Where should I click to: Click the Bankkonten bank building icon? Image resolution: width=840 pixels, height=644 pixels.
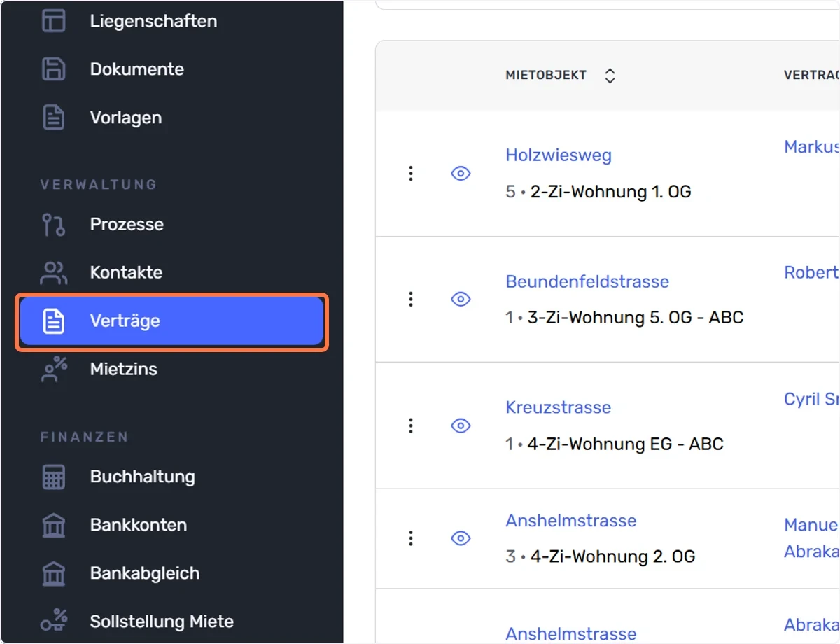tap(54, 526)
